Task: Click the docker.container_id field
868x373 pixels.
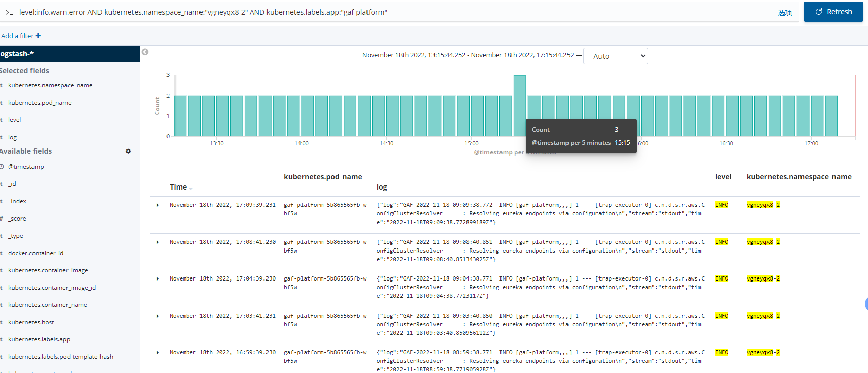Action: (36, 253)
